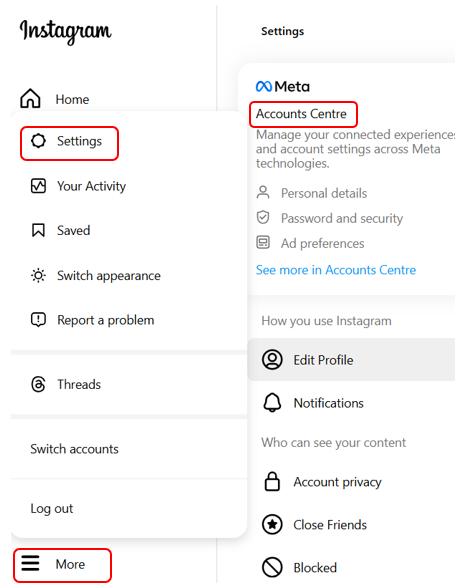
Task: Click the Ad preferences icon
Action: (x=263, y=242)
